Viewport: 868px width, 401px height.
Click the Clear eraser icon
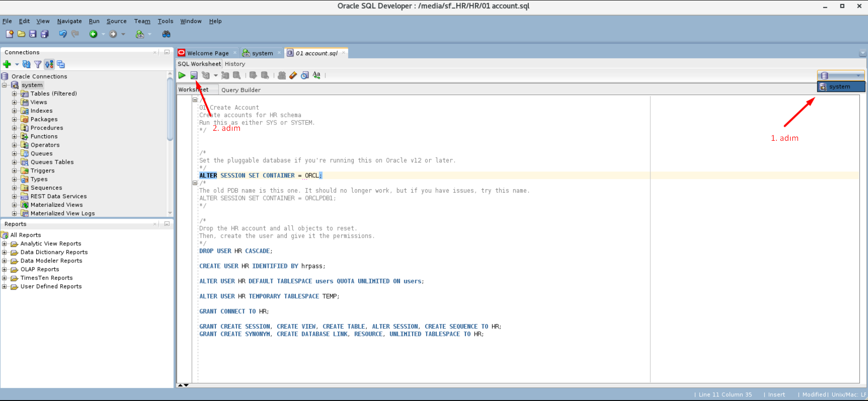(x=293, y=76)
